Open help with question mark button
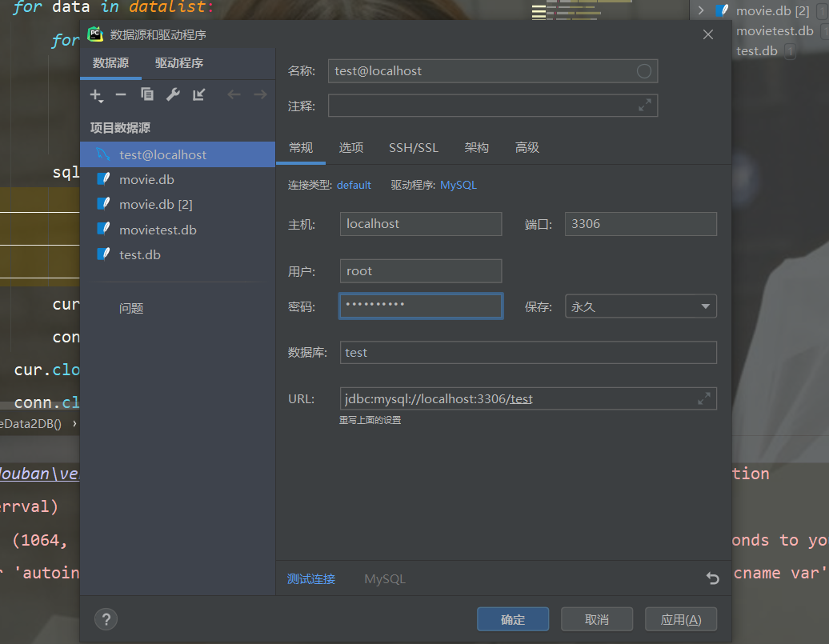This screenshot has width=829, height=644. 106,619
